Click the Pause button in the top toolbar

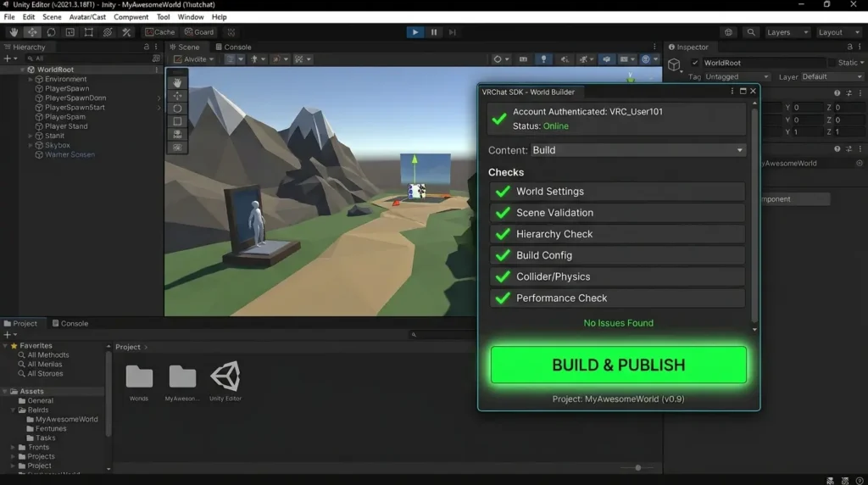pyautogui.click(x=434, y=32)
